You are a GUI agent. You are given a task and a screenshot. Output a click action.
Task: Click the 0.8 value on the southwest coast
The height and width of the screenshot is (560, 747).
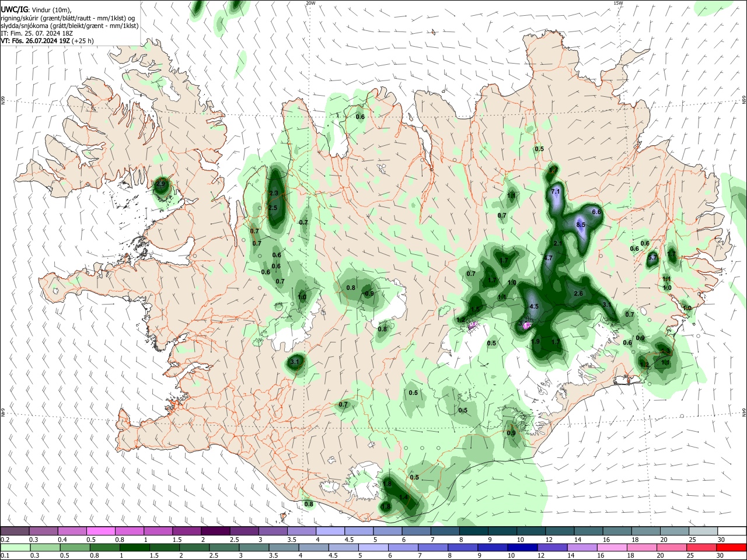pos(309,504)
